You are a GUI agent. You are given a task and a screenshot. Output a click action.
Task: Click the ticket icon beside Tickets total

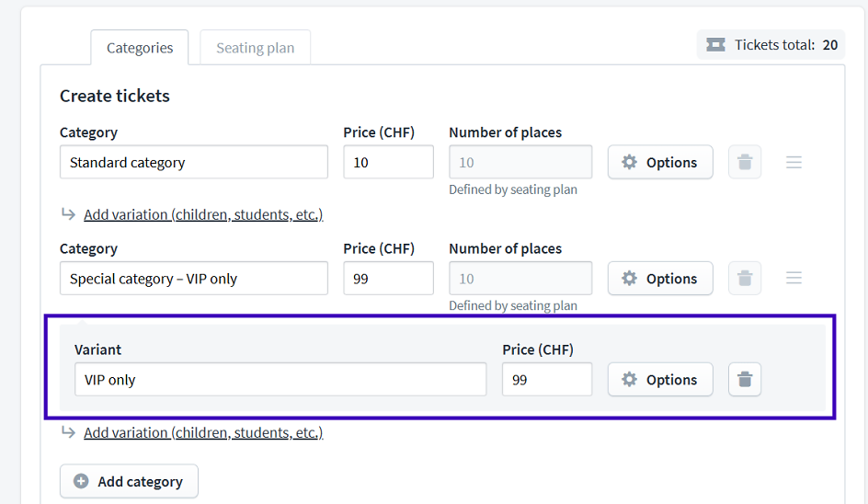pyautogui.click(x=715, y=45)
